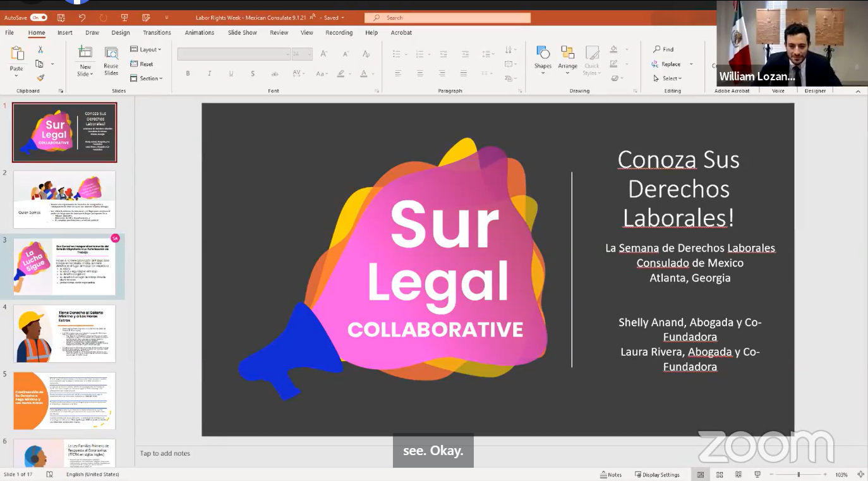Screen dimensions: 868x481
Task: Click the Increase Indent icon
Action: coord(466,54)
